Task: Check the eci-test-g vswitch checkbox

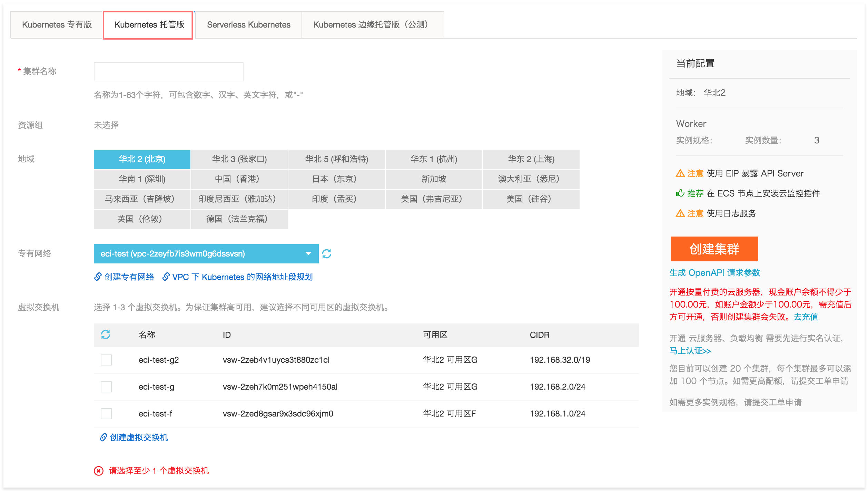Action: (x=106, y=387)
